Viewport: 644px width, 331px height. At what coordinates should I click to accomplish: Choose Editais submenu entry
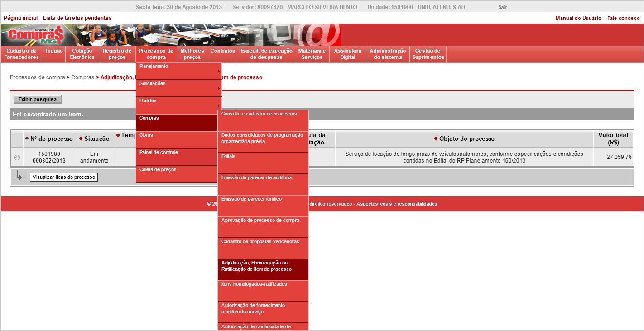(x=263, y=163)
